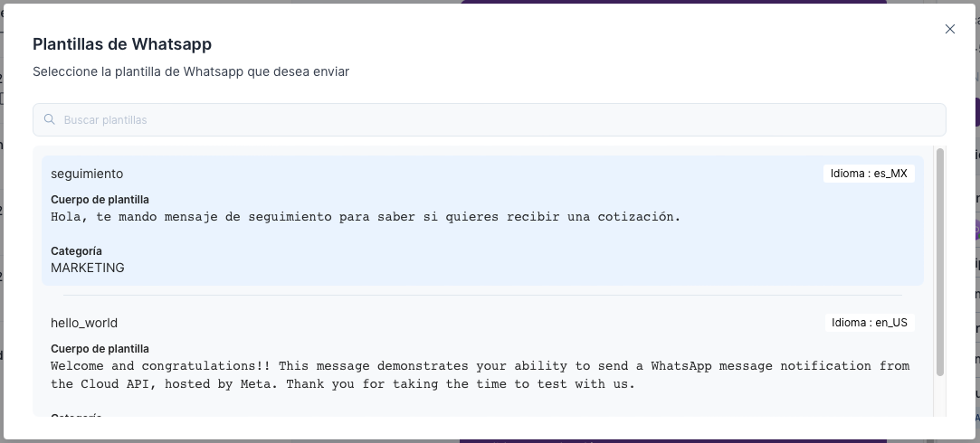Focus the Buscar plantillas search field
The height and width of the screenshot is (443, 980).
click(x=489, y=119)
